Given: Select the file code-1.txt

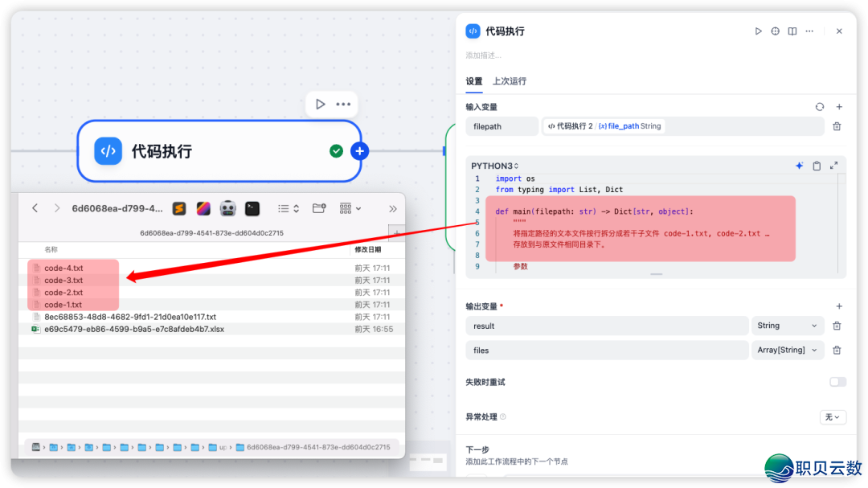Looking at the screenshot, I should [x=63, y=305].
